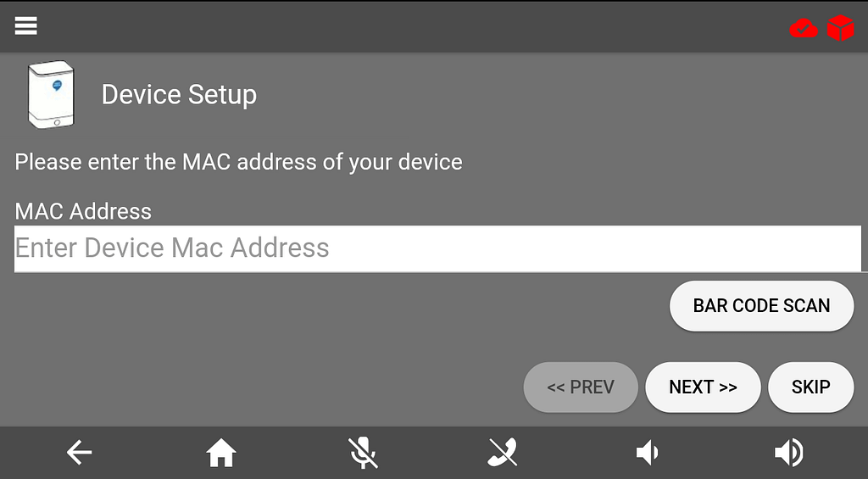Lower volume with the small speaker icon
Image resolution: width=868 pixels, height=479 pixels.
point(647,453)
